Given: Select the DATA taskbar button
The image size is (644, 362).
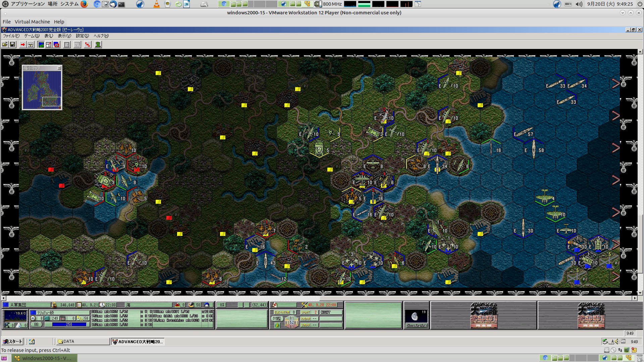Looking at the screenshot, I should [x=83, y=342].
